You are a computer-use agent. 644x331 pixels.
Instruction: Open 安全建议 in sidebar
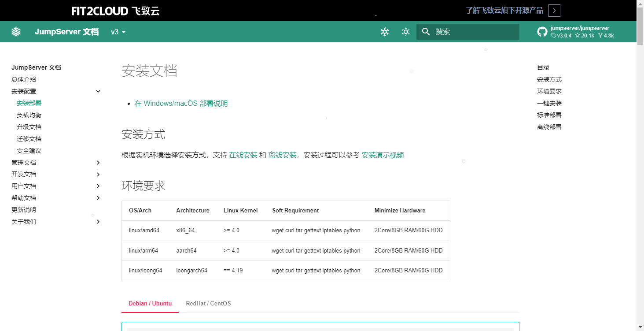tap(29, 151)
